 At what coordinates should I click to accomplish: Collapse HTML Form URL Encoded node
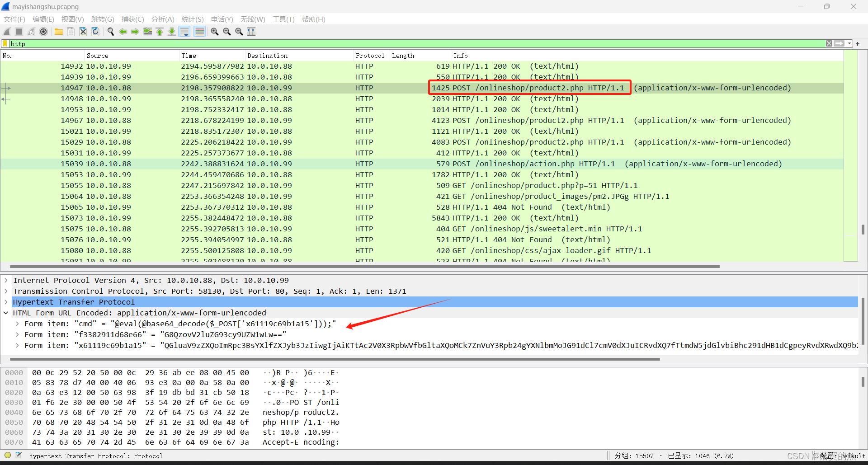[6, 313]
